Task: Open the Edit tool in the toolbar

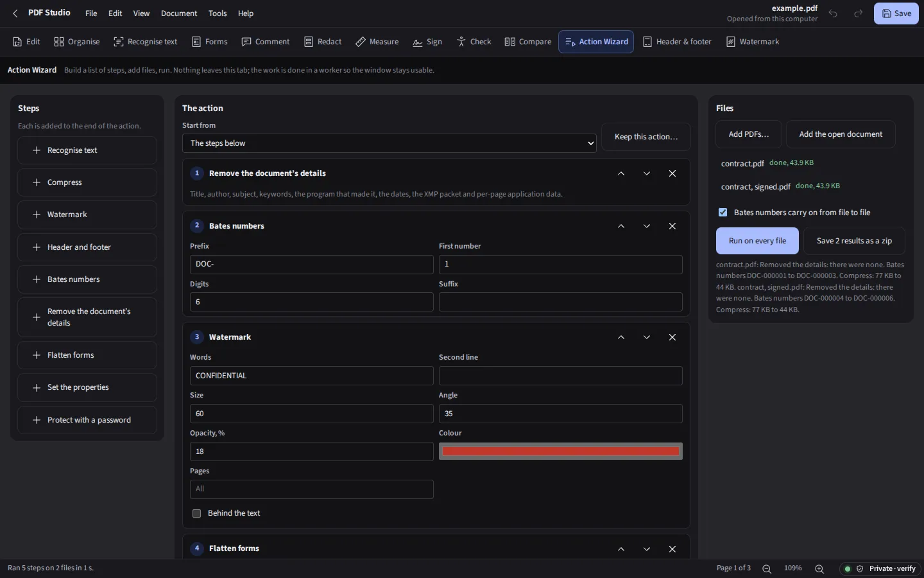Action: point(26,42)
